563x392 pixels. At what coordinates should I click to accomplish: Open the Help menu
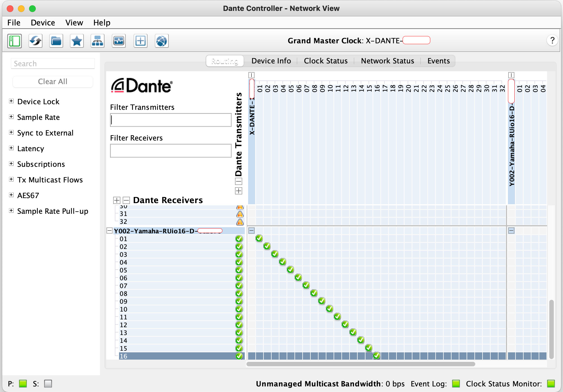pyautogui.click(x=102, y=23)
